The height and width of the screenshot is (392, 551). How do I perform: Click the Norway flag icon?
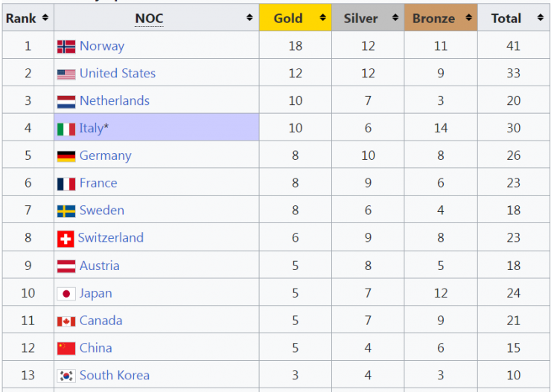point(66,46)
